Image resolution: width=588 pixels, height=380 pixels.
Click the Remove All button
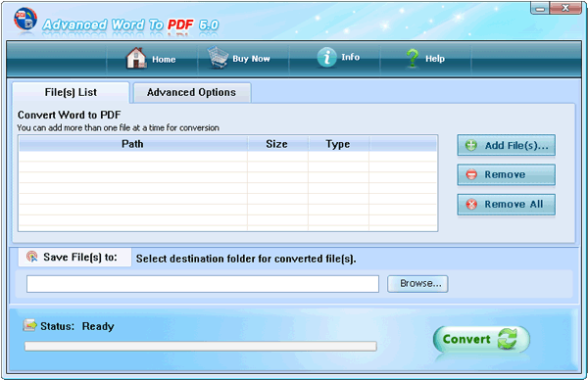coord(507,205)
